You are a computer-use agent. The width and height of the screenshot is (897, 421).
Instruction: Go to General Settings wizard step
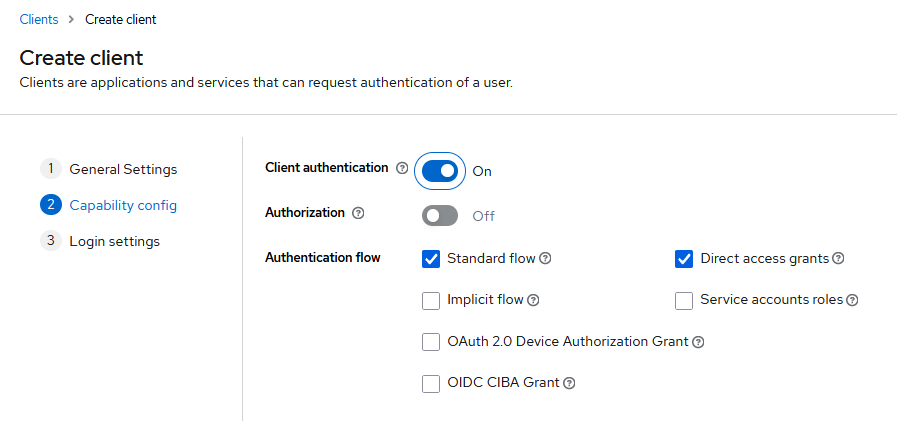click(x=122, y=169)
